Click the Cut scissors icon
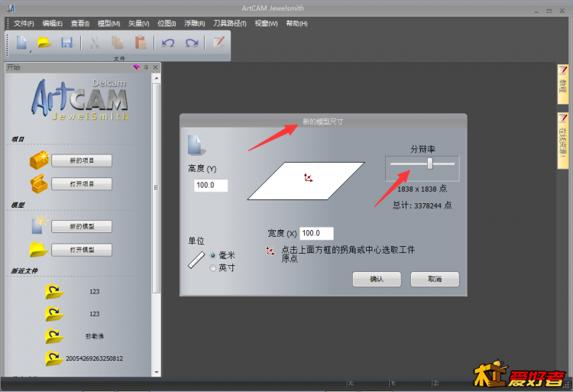Screen dimensions: 573x392 tap(95, 43)
